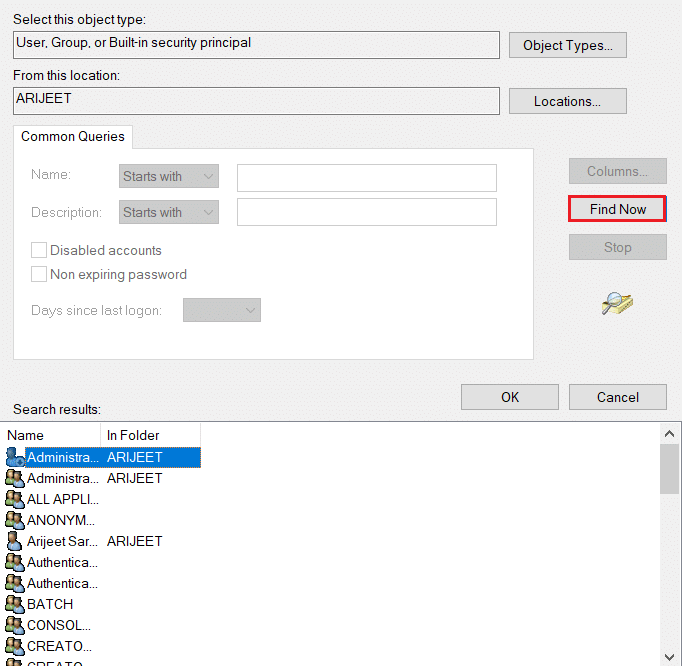Click the group icon next to CONSOL...
682x666 pixels.
15,625
